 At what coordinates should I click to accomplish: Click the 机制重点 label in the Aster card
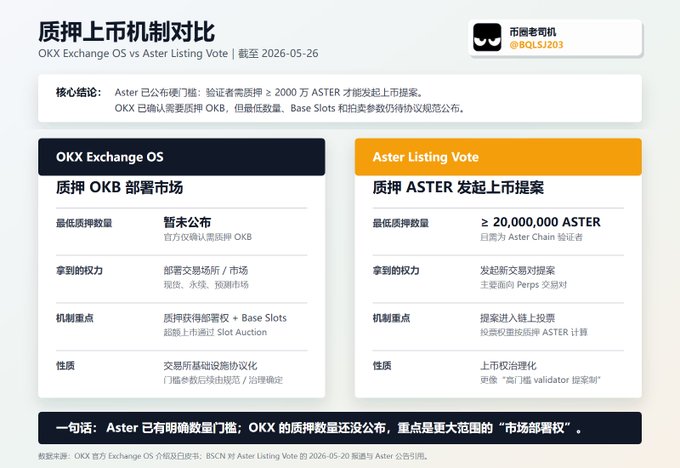click(x=391, y=318)
